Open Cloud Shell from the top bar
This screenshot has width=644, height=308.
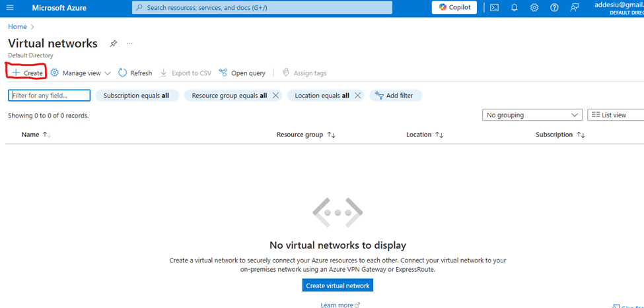[x=494, y=8]
